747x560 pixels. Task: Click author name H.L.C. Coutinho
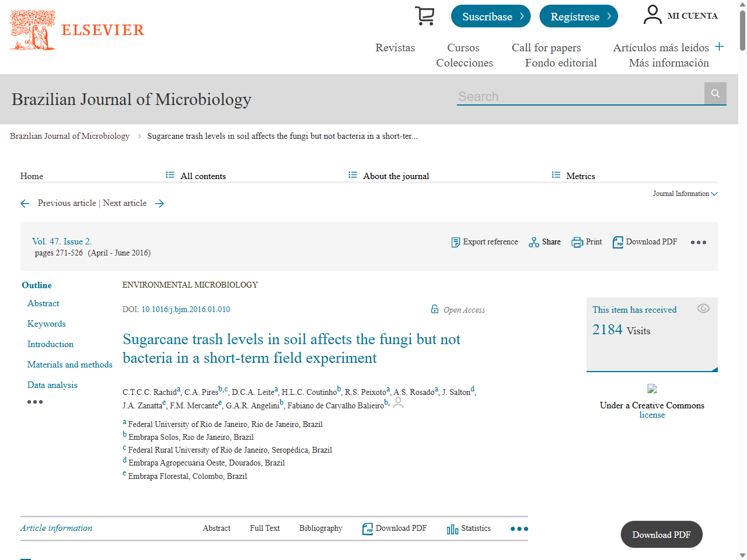(309, 392)
